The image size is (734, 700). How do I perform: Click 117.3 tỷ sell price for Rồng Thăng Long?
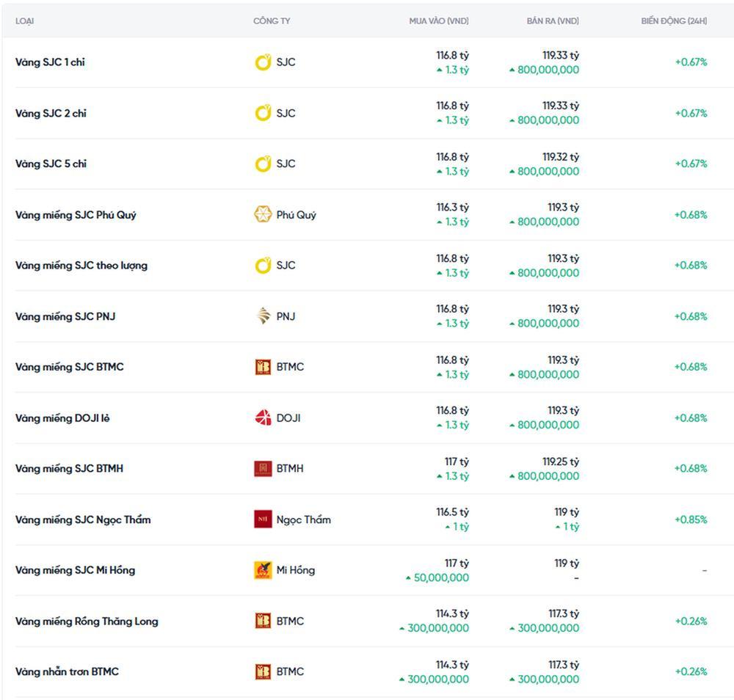pyautogui.click(x=563, y=614)
